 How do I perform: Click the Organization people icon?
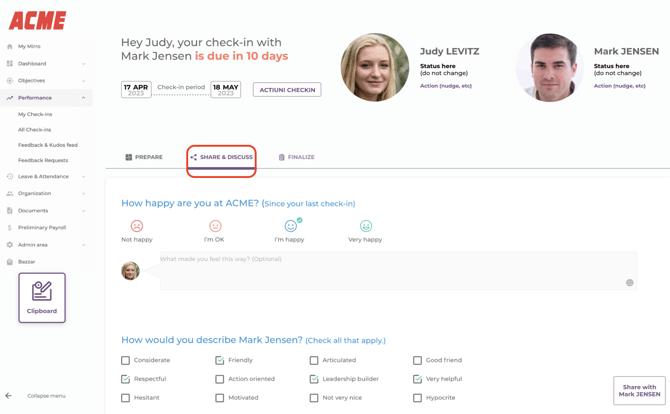point(9,193)
